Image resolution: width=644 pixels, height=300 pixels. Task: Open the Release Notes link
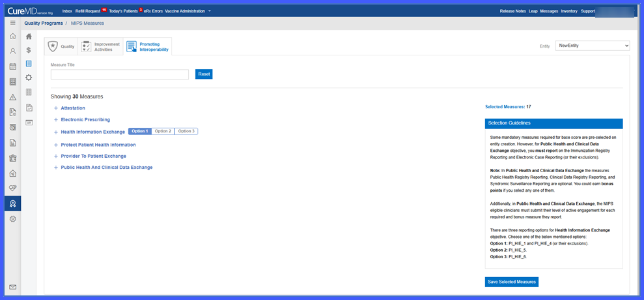pyautogui.click(x=512, y=11)
